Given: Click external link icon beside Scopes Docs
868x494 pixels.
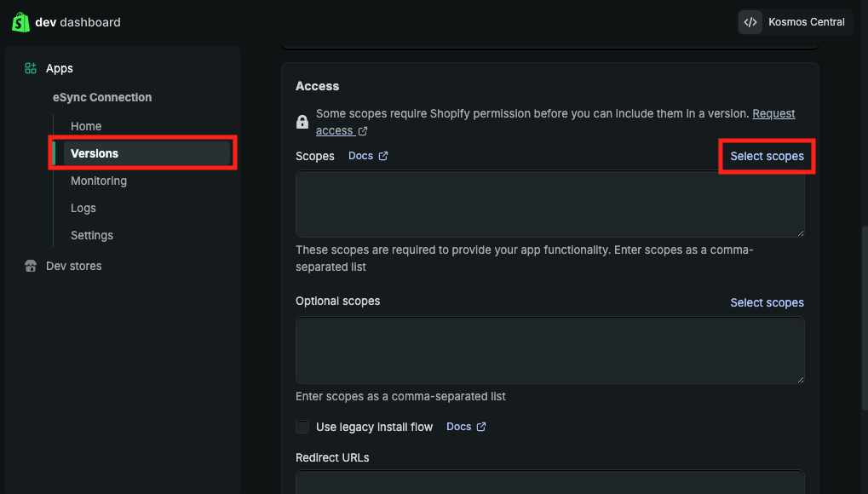Looking at the screenshot, I should click(x=383, y=156).
